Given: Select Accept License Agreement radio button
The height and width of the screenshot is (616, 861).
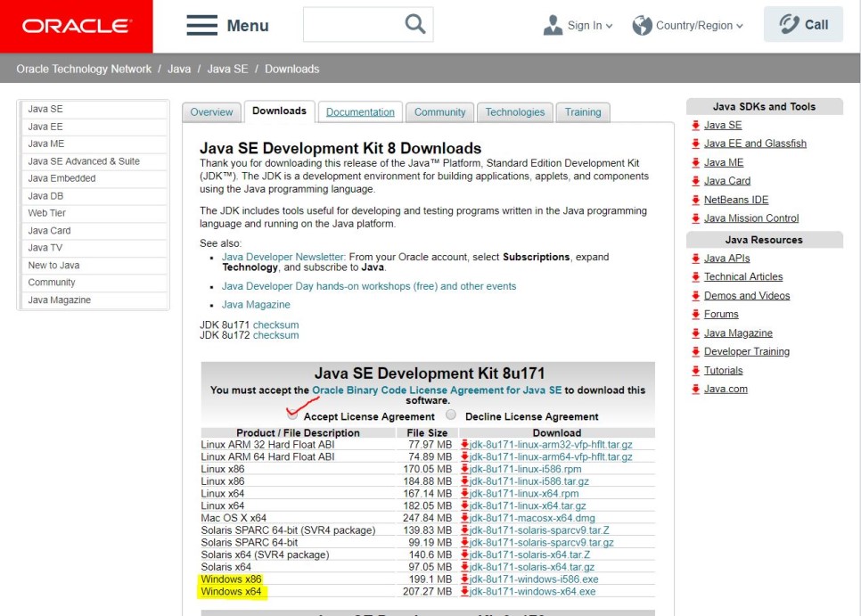Looking at the screenshot, I should tap(292, 415).
